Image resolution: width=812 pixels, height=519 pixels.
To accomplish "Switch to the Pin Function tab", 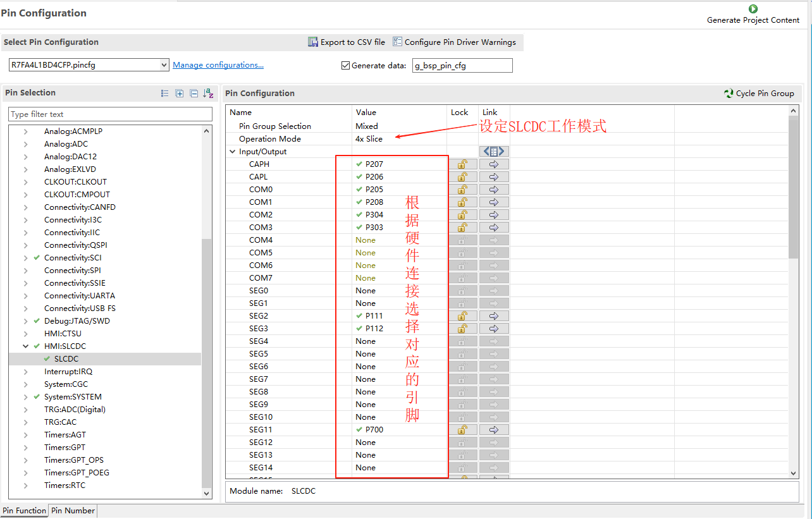I will coord(25,511).
